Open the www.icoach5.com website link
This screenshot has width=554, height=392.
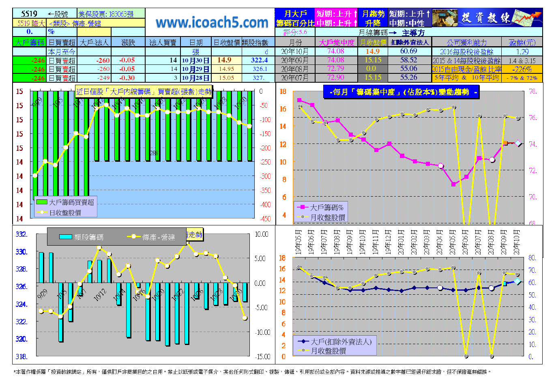coord(212,22)
